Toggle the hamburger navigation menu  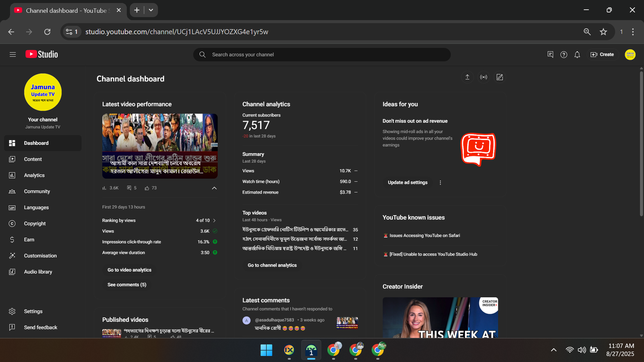tap(13, 55)
